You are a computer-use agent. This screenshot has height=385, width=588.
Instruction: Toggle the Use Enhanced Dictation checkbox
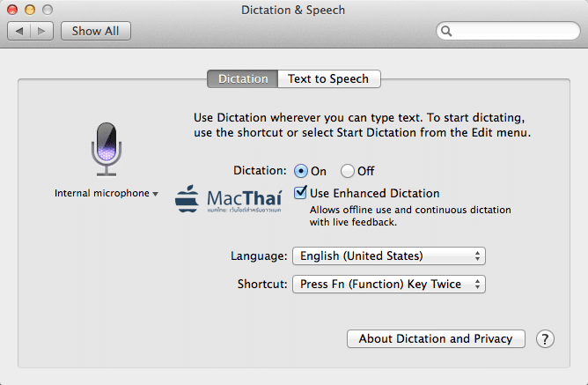click(x=300, y=192)
